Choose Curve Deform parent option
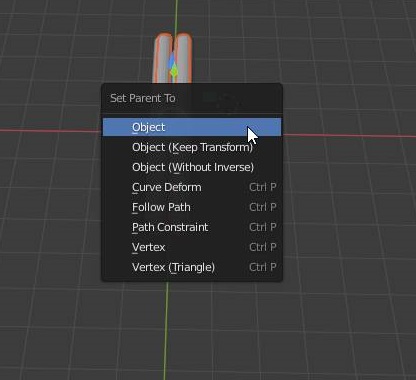The image size is (416, 380). pos(192,187)
